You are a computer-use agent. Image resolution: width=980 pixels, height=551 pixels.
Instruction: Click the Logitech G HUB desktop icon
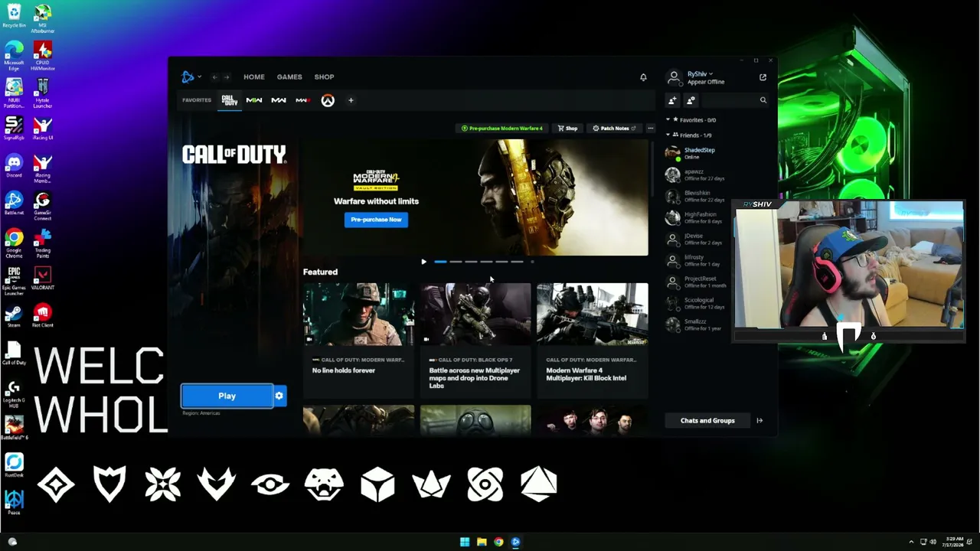pos(14,394)
